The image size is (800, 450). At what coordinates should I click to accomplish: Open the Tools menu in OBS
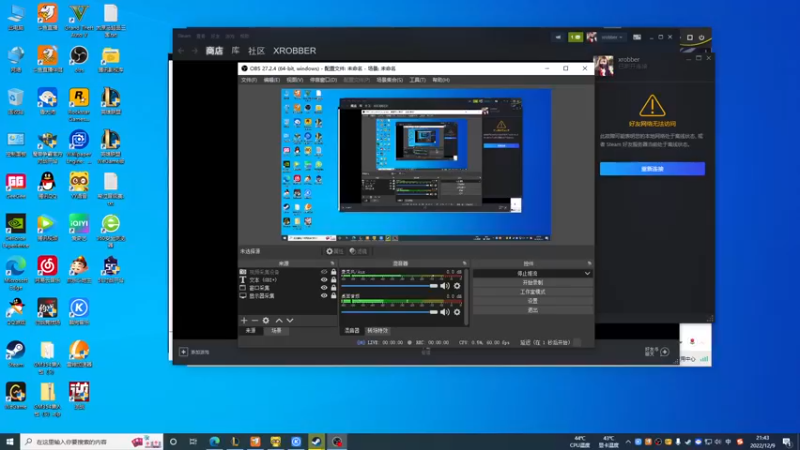[x=417, y=80]
